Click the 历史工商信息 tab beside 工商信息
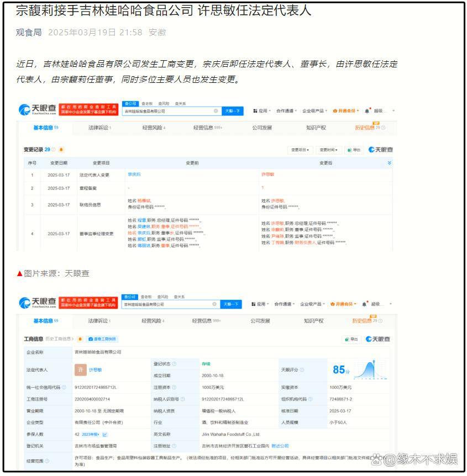467x476 pixels. (60, 339)
